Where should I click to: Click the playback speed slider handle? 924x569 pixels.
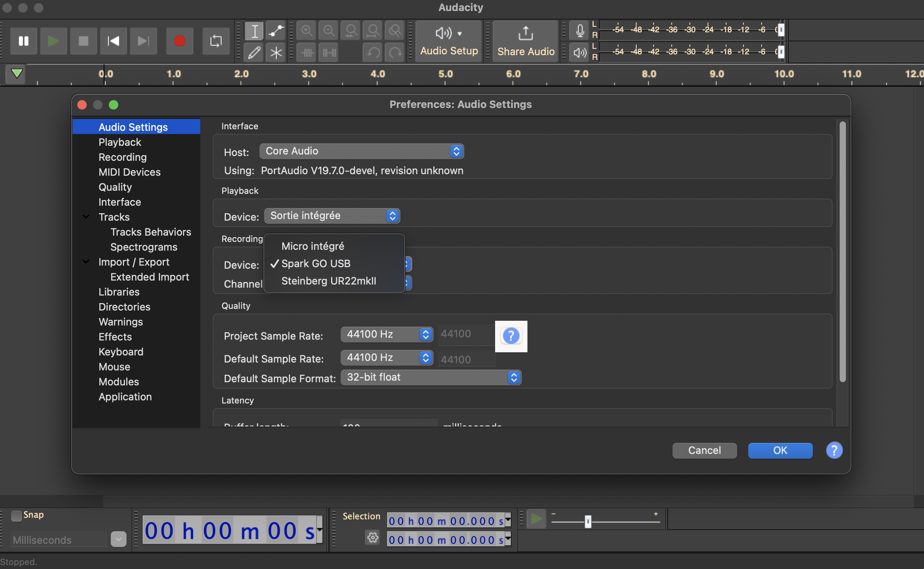(x=588, y=522)
